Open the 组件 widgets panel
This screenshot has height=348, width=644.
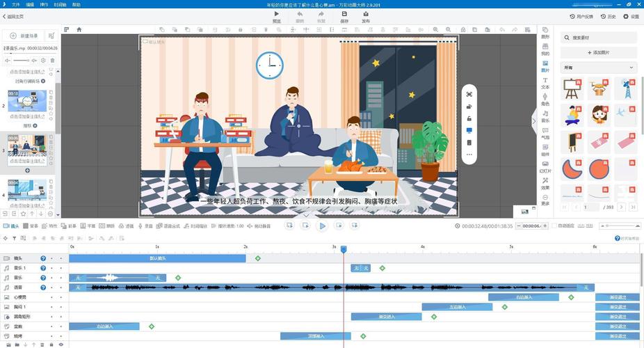545,150
